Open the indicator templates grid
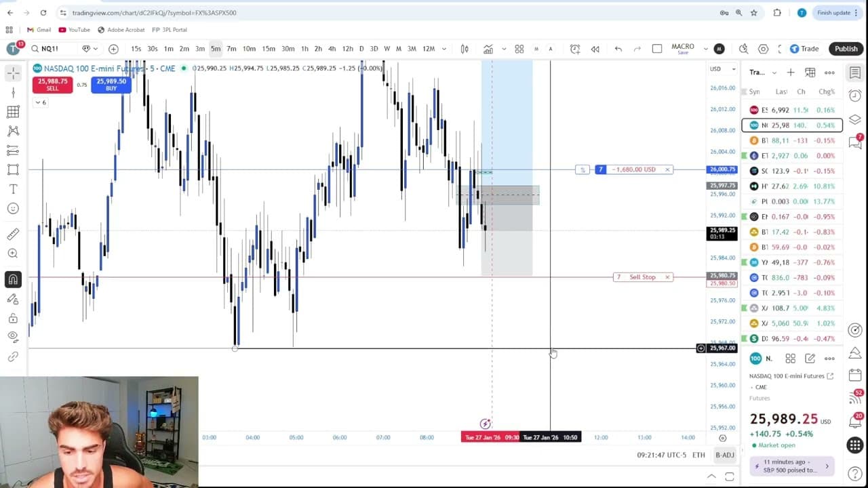 tap(519, 49)
